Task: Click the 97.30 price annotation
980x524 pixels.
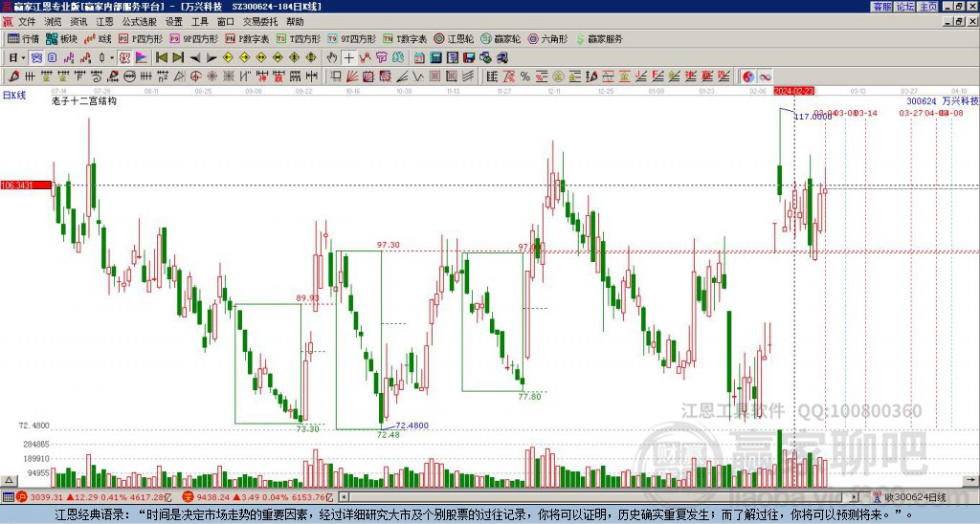Action: [x=389, y=245]
